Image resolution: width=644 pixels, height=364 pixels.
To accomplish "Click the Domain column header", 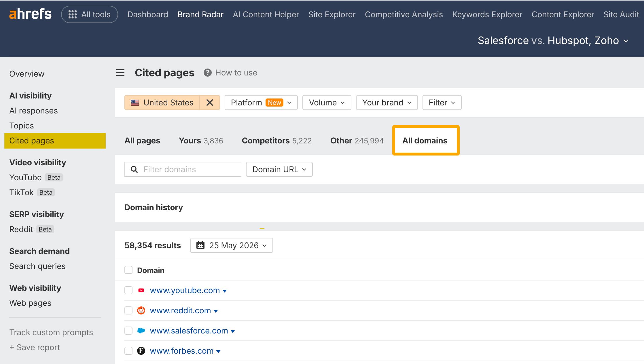I will [151, 270].
